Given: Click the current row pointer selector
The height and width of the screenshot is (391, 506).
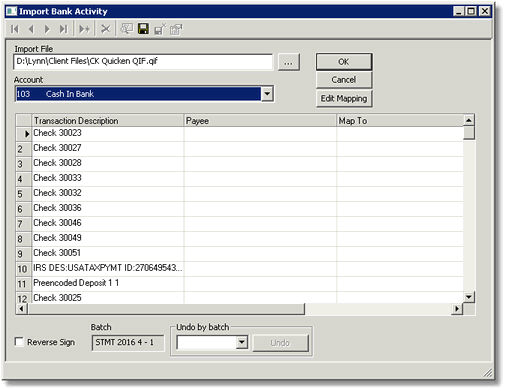Looking at the screenshot, I should (x=24, y=134).
